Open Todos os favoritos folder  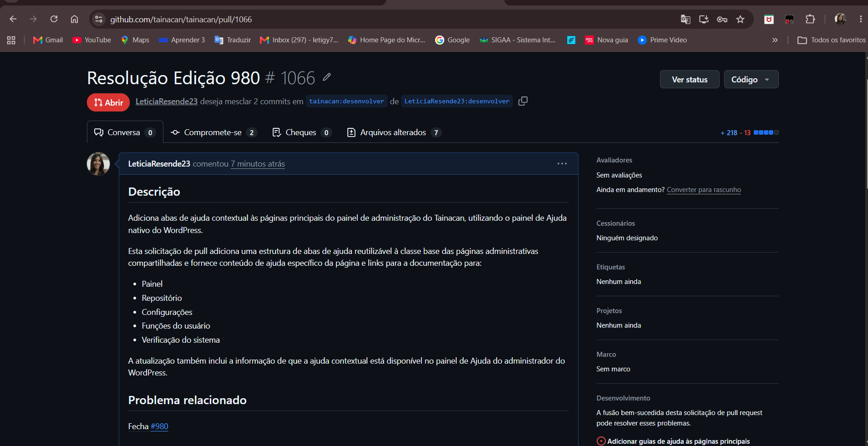pos(832,40)
